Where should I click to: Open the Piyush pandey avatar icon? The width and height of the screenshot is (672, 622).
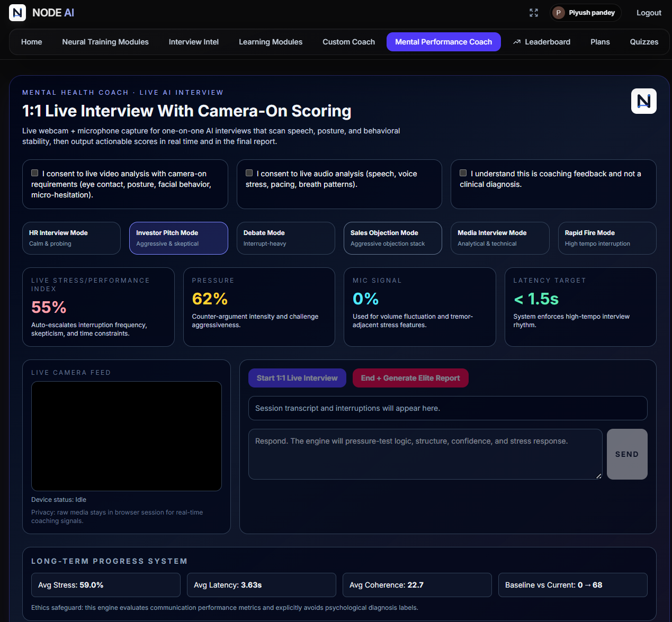pyautogui.click(x=559, y=12)
